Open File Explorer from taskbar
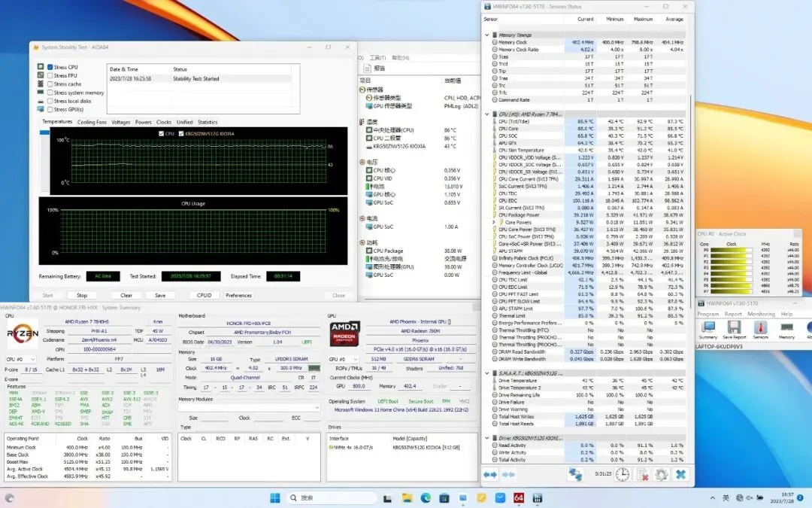Screen dimensions: 812x508 [407, 498]
